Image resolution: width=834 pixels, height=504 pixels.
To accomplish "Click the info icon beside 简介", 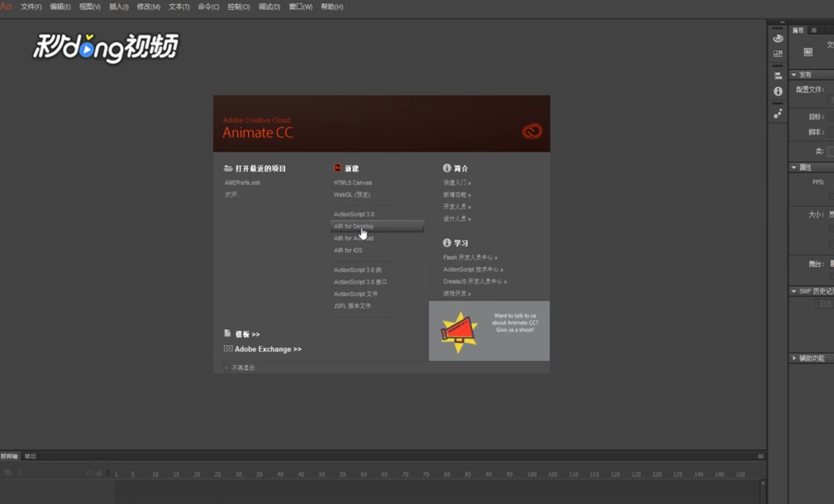I will tap(447, 168).
